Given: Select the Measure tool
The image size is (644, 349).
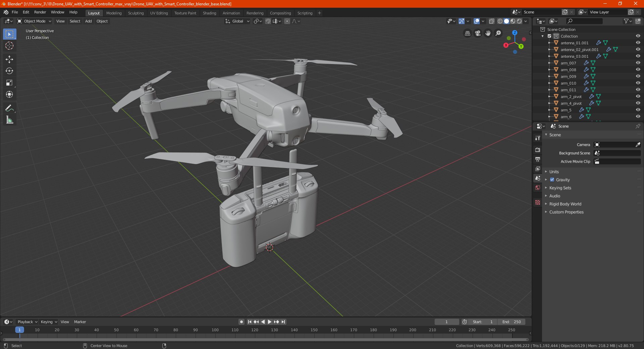Looking at the screenshot, I should (x=9, y=120).
